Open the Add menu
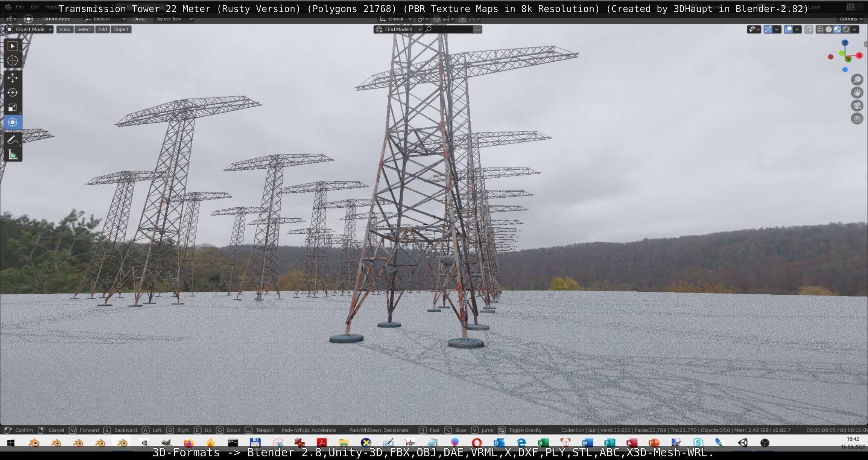Viewport: 868px width, 460px height. [102, 29]
